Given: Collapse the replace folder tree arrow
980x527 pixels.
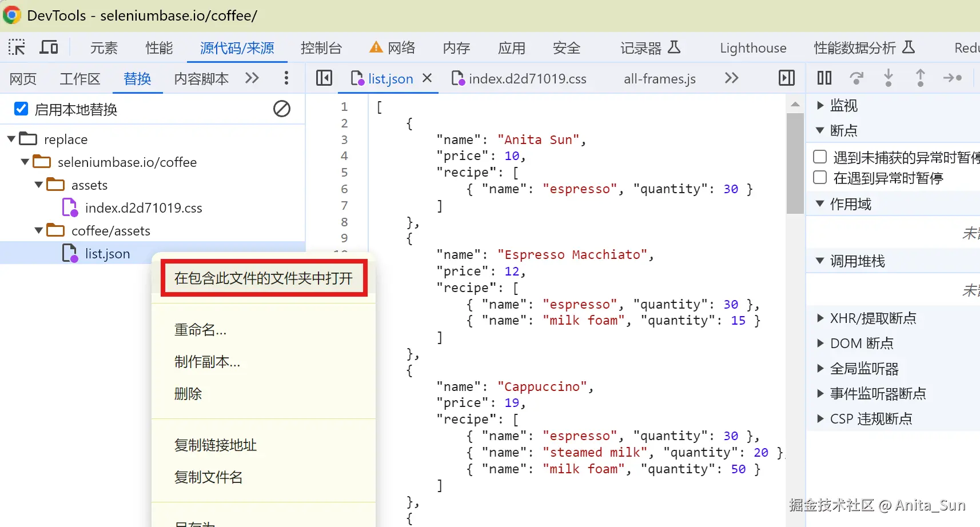Looking at the screenshot, I should pyautogui.click(x=11, y=139).
